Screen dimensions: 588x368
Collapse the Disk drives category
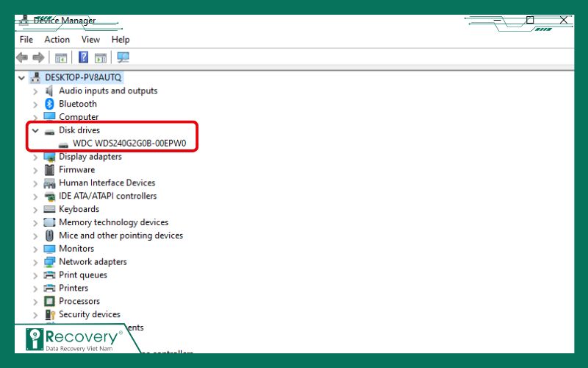(35, 130)
